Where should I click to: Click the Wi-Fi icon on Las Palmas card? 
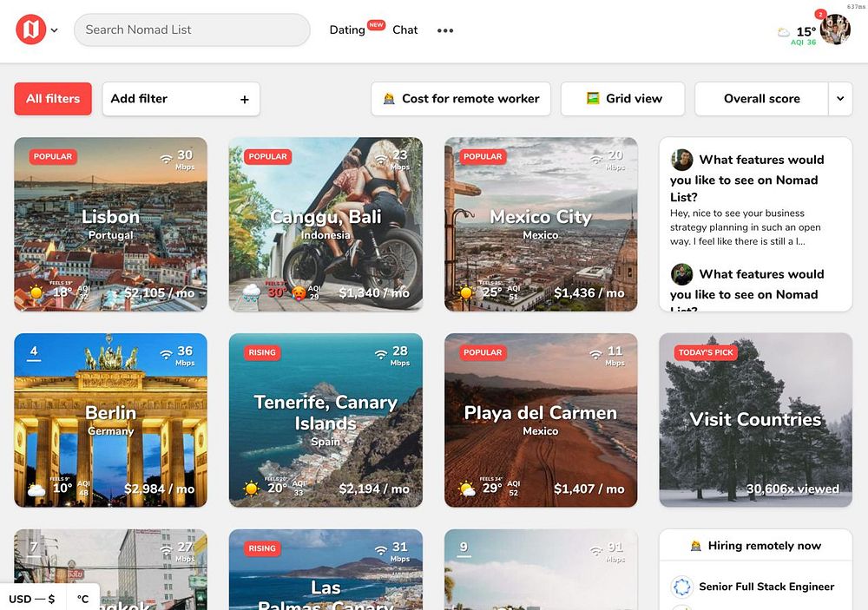[x=381, y=551]
